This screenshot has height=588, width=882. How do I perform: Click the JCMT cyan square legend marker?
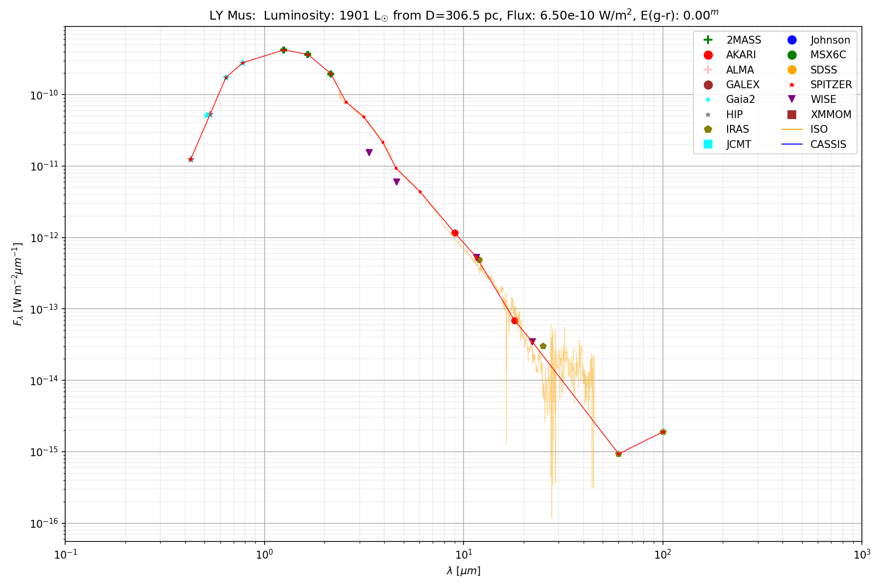coord(708,144)
